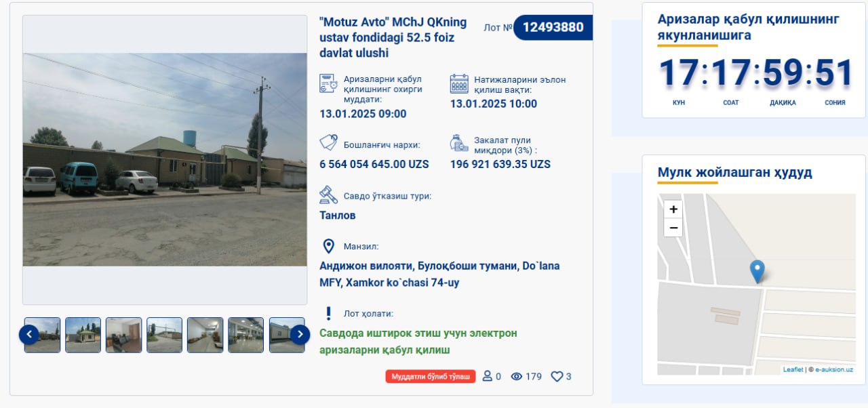Select sixth gallery thumbnail

click(246, 335)
